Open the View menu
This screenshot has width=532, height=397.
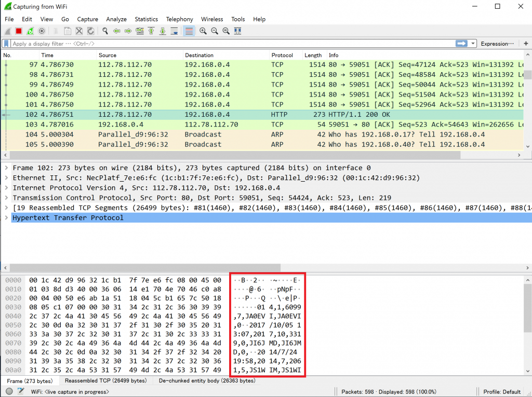pos(46,19)
